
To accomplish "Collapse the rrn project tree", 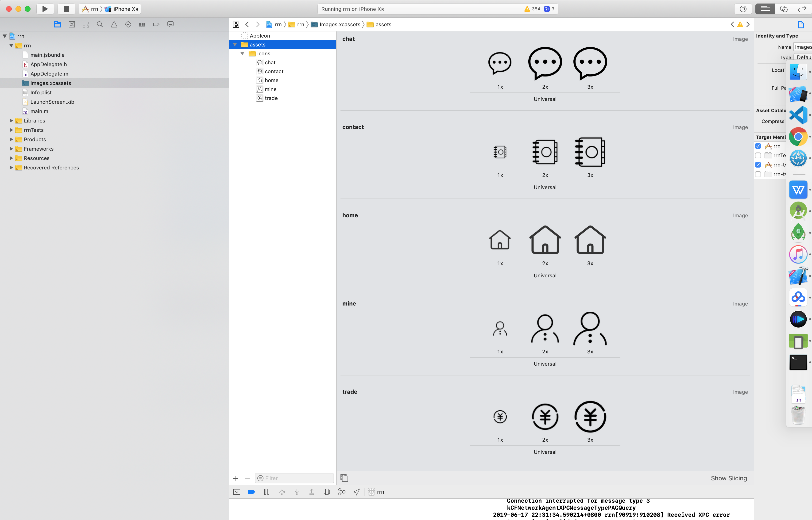I will [4, 36].
